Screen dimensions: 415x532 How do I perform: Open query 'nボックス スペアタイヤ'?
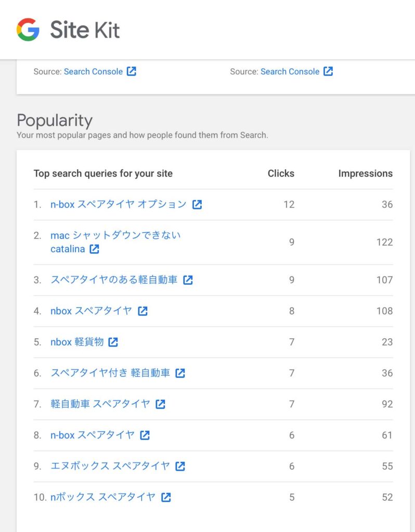[103, 497]
